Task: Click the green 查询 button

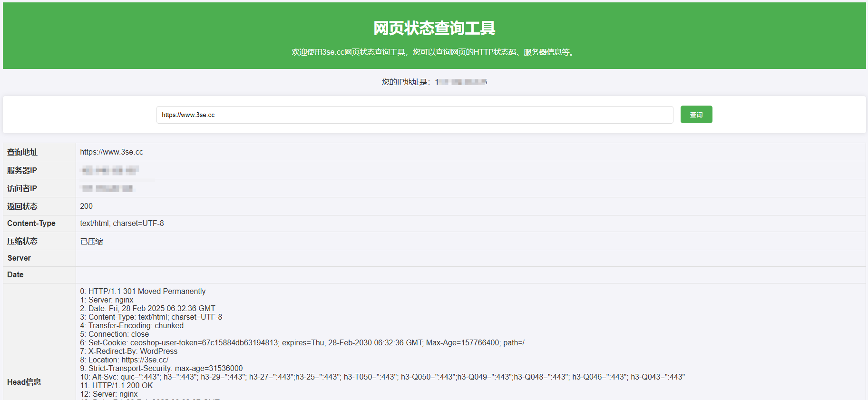Action: coord(696,115)
